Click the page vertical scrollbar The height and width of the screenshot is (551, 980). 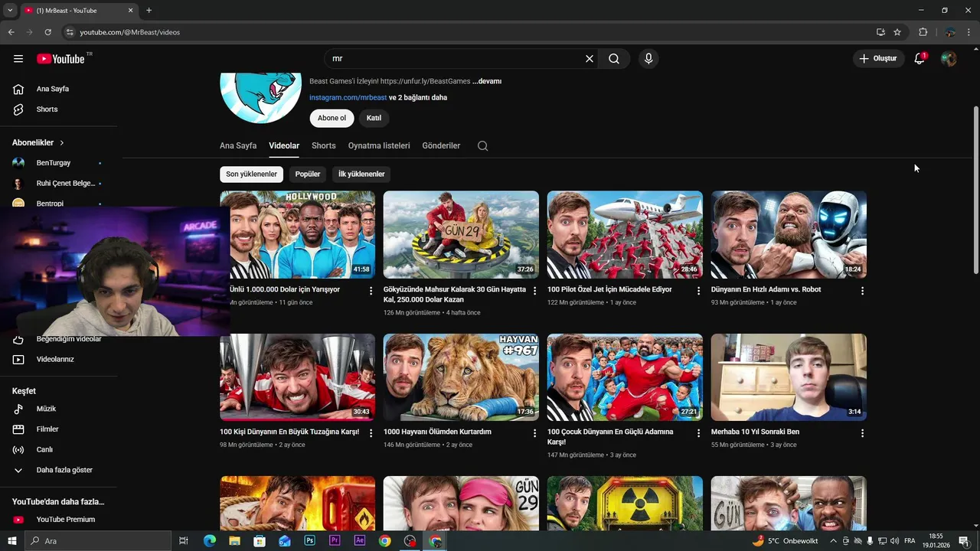click(975, 190)
